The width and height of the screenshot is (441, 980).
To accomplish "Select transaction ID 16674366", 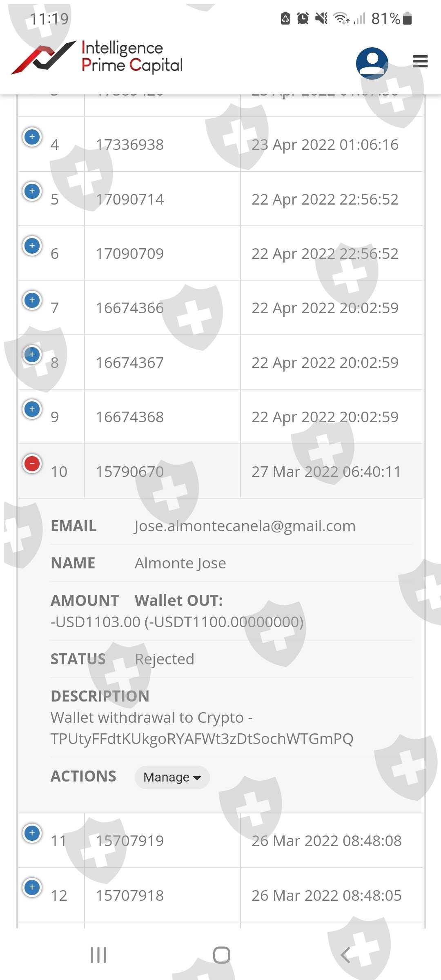I will [x=130, y=308].
